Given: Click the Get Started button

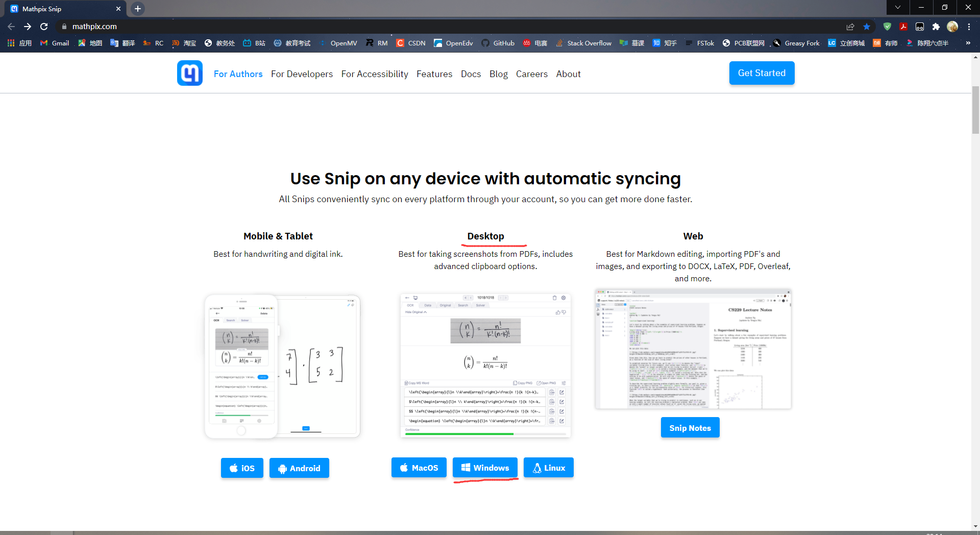Looking at the screenshot, I should click(x=762, y=73).
